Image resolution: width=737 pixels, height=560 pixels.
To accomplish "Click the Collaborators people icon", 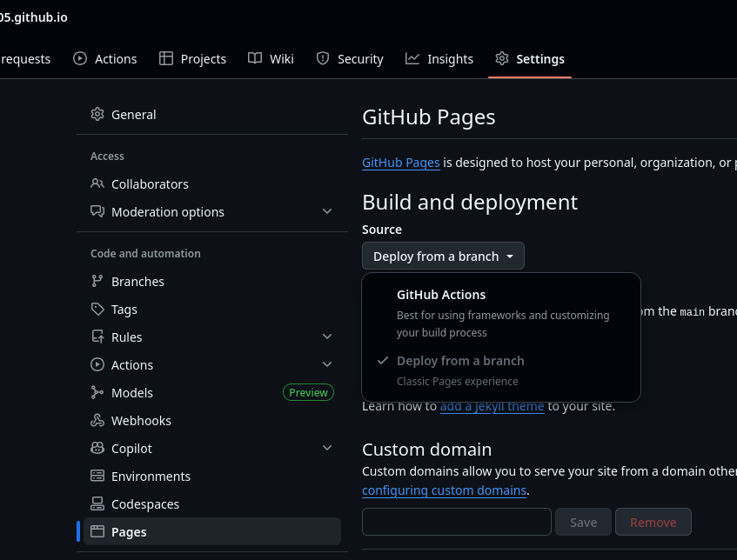I will pyautogui.click(x=97, y=184).
